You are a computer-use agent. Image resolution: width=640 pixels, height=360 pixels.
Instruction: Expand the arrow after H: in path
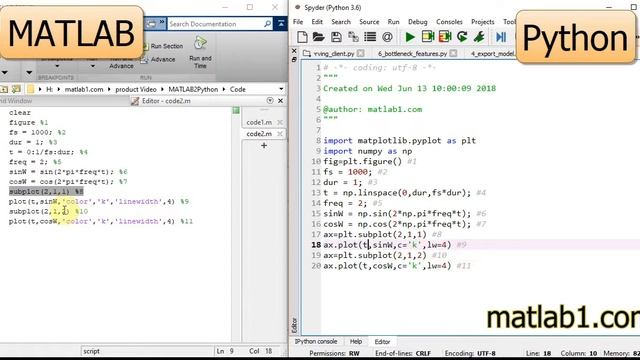click(x=59, y=89)
